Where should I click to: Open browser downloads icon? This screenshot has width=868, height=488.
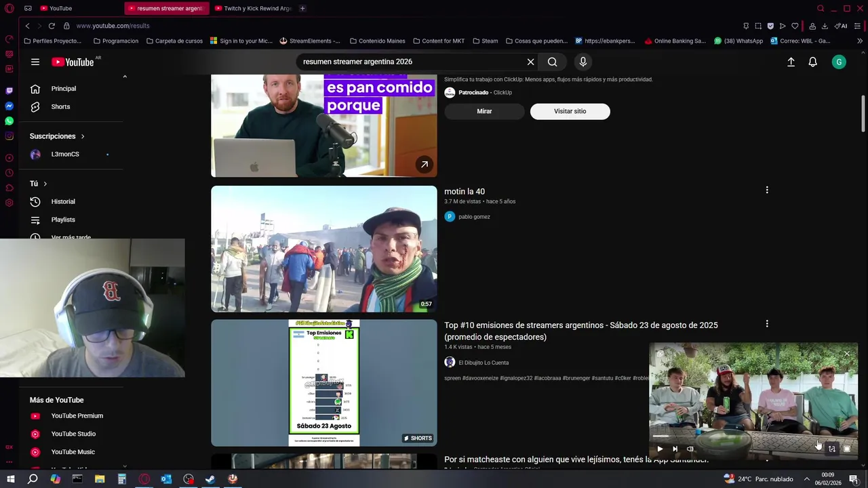825,26
